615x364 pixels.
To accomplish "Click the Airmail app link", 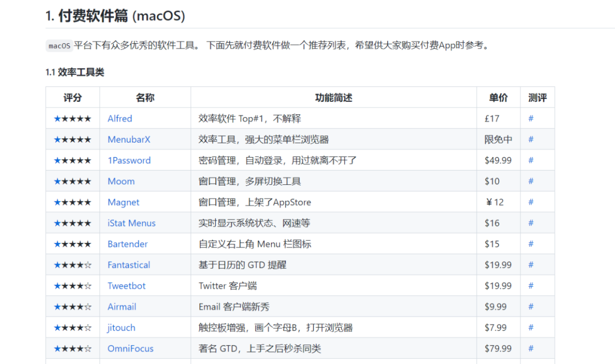I will (x=122, y=307).
